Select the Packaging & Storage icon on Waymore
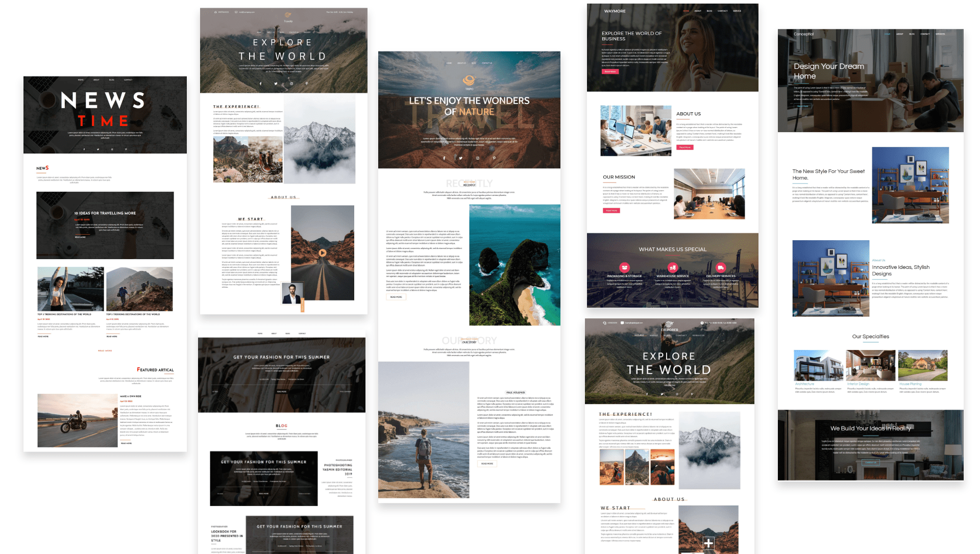Image resolution: width=980 pixels, height=554 pixels. click(x=624, y=266)
